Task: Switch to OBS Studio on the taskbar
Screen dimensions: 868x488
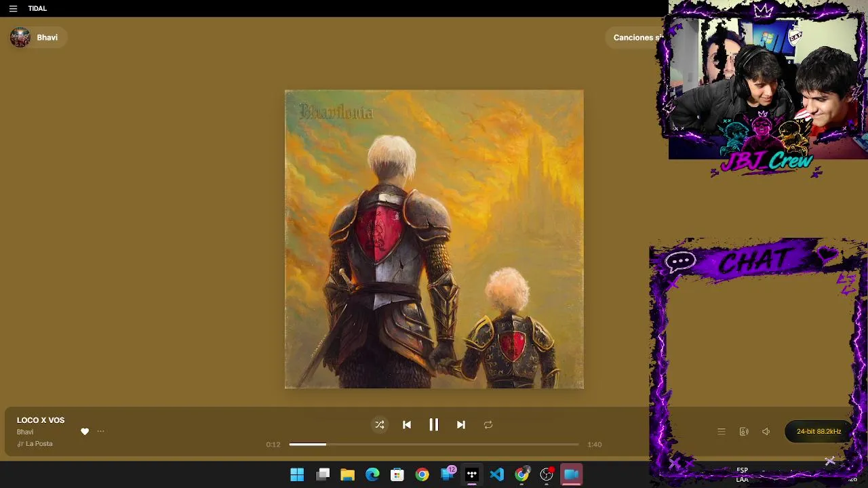Action: [547, 474]
